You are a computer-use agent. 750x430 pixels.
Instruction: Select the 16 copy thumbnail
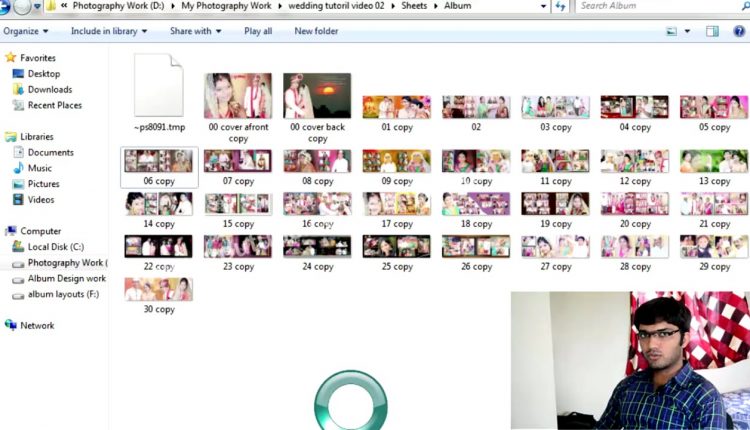point(317,204)
